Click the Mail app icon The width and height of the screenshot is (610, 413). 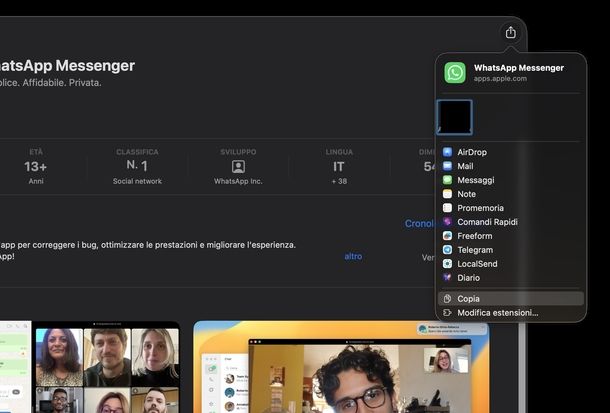tap(447, 166)
